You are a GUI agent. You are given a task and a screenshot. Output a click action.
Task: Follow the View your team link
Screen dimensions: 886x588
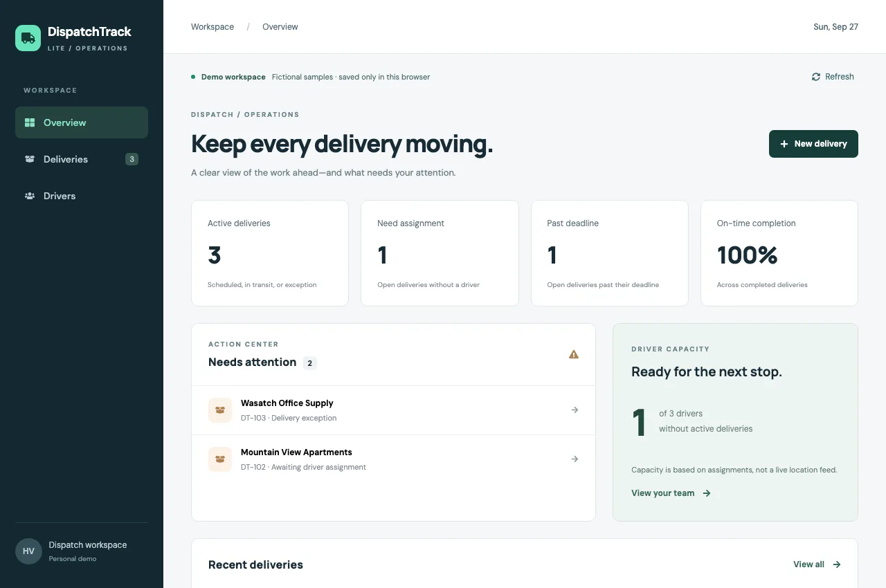671,493
